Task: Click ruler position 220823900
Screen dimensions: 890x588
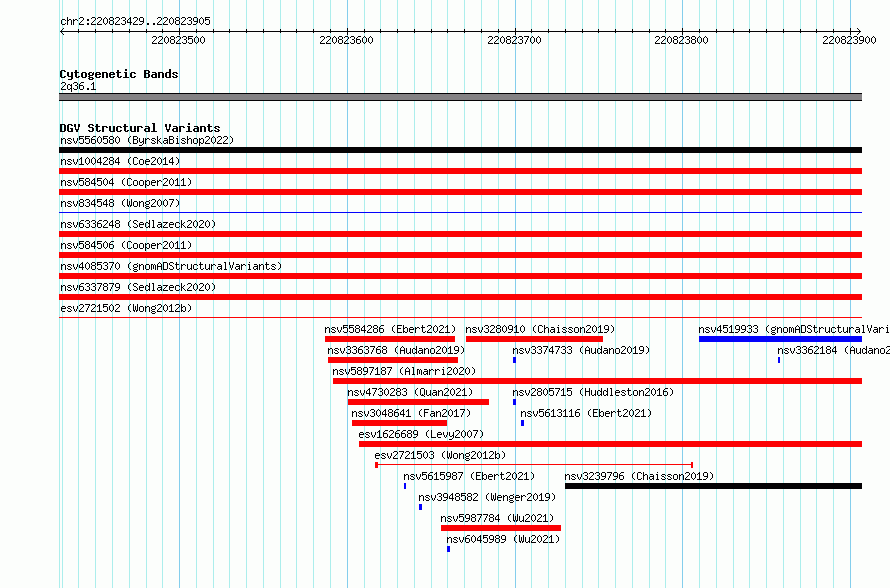Action: tap(849, 40)
